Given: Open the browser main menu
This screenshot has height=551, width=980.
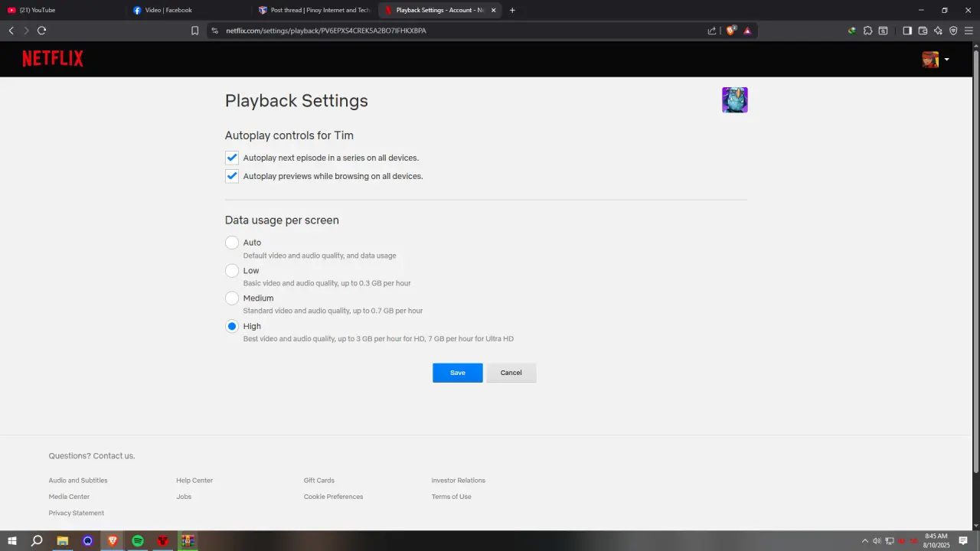Looking at the screenshot, I should pyautogui.click(x=969, y=31).
